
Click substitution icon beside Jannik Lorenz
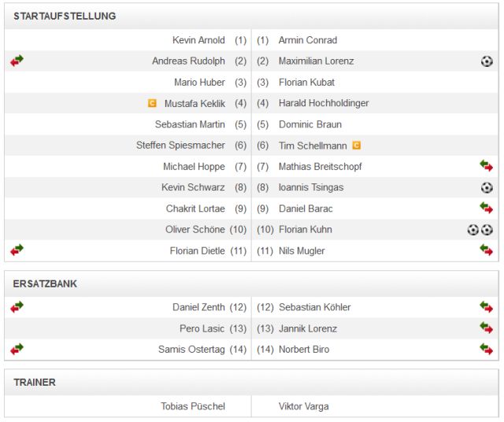(x=486, y=328)
